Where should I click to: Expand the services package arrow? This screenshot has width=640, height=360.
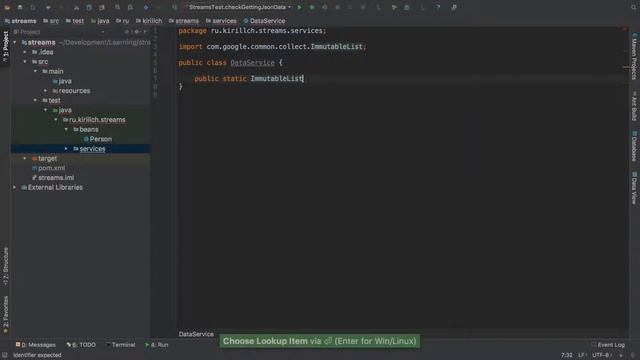tap(66, 149)
